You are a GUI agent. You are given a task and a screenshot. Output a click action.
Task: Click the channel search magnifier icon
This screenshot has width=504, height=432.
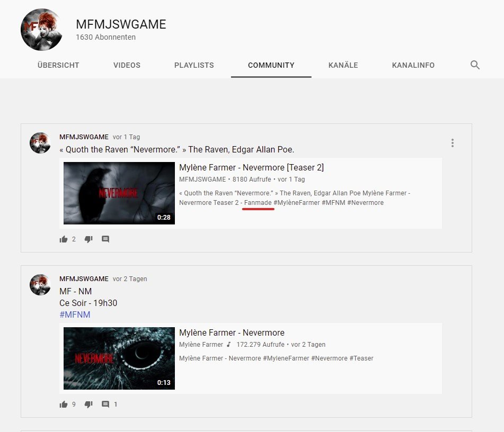tap(475, 65)
